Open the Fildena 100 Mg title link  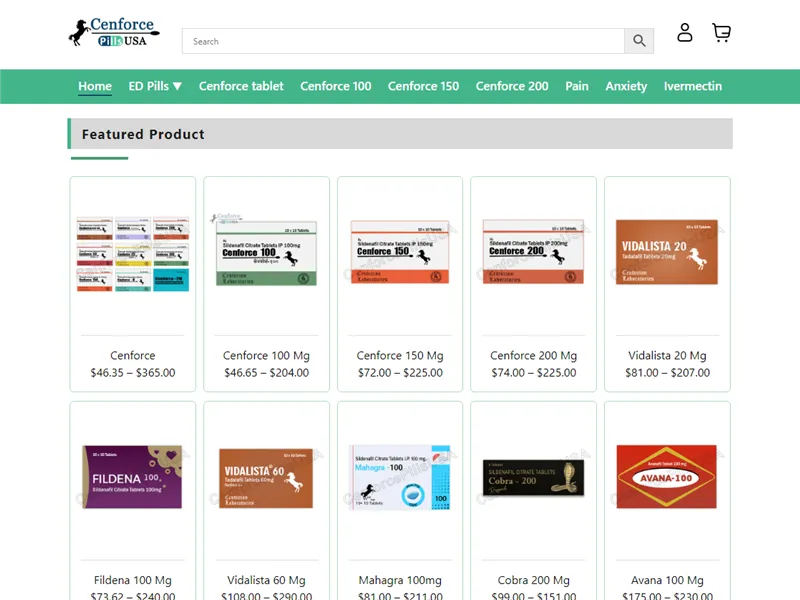click(x=133, y=581)
